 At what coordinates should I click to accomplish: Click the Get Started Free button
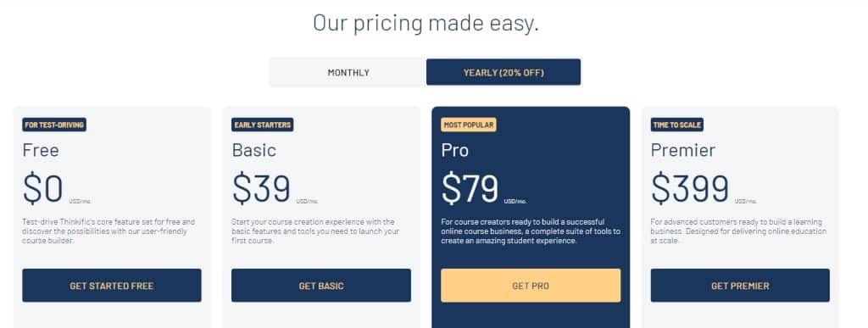[x=112, y=286]
